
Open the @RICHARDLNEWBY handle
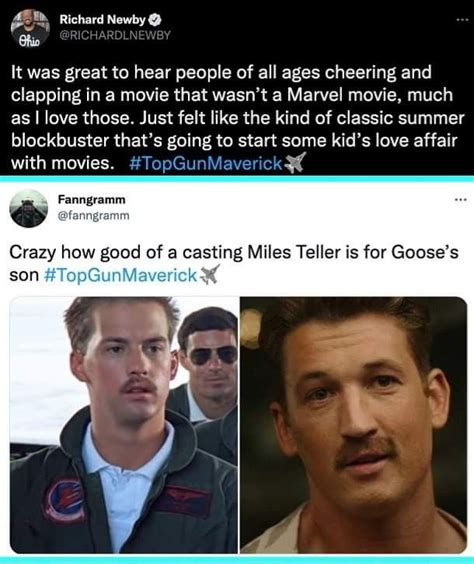115,35
